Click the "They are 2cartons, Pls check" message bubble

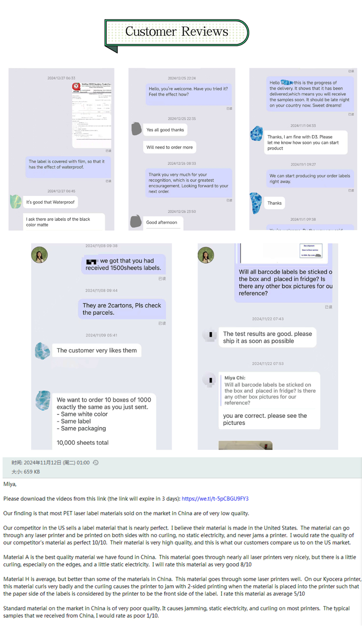pyautogui.click(x=121, y=309)
